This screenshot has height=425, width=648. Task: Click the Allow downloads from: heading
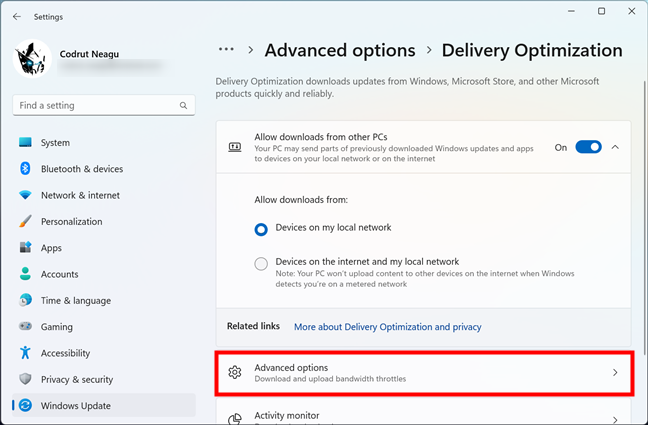301,200
